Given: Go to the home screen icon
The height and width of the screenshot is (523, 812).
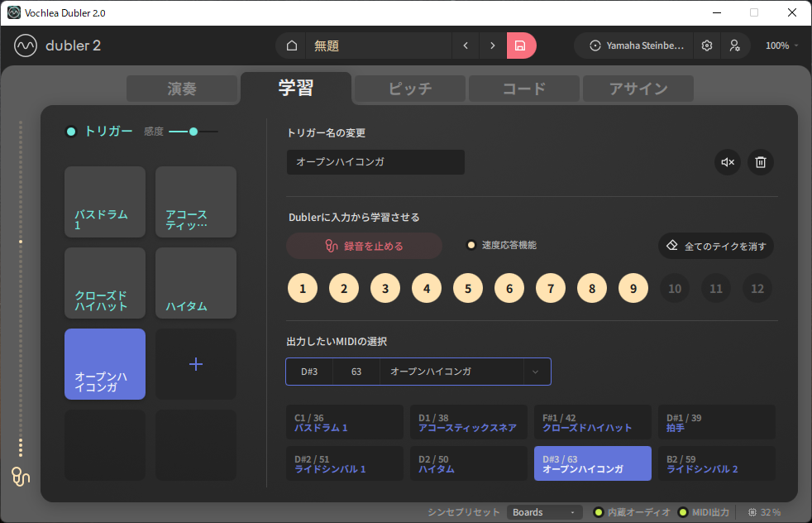Looking at the screenshot, I should 292,46.
